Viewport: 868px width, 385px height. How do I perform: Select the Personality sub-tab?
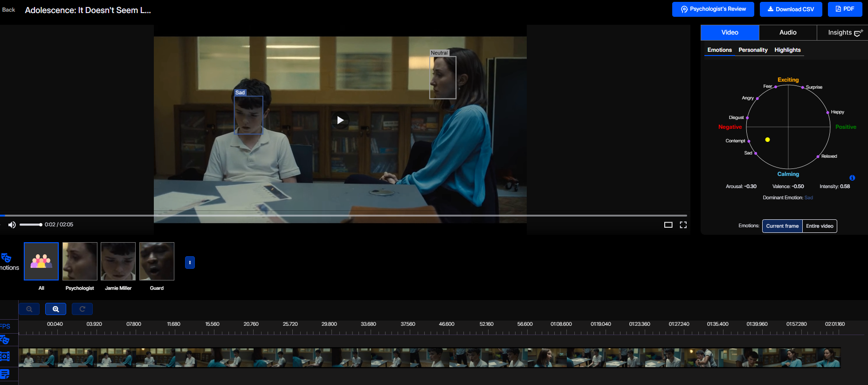pos(753,50)
